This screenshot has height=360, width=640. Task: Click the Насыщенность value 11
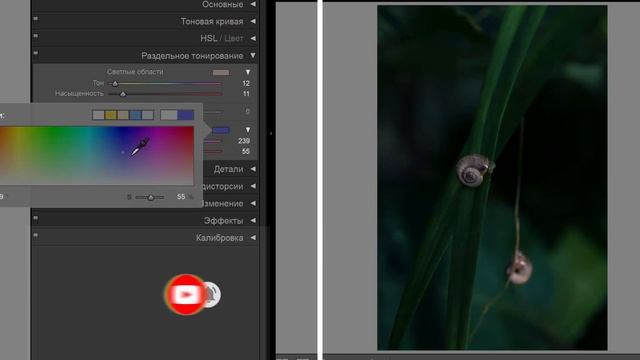[246, 94]
